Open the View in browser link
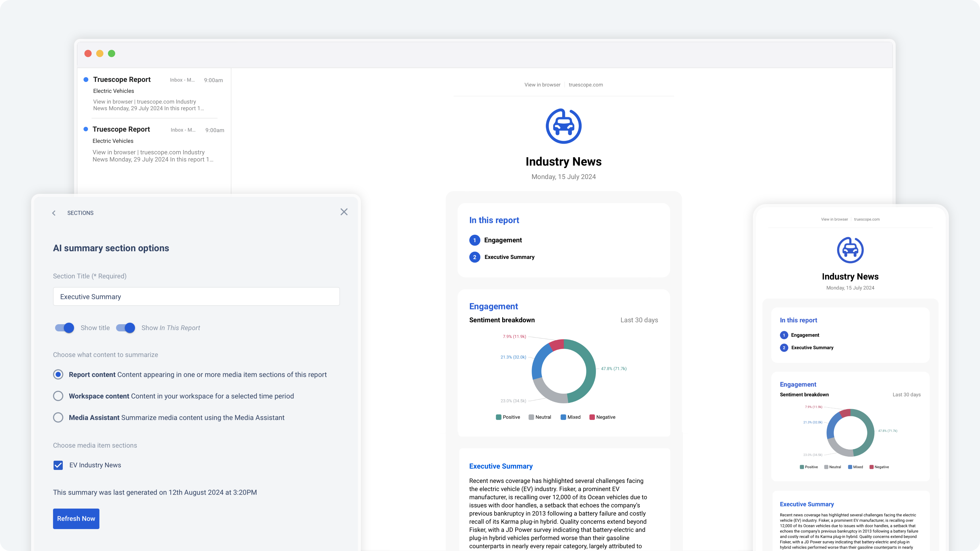 [x=542, y=85]
